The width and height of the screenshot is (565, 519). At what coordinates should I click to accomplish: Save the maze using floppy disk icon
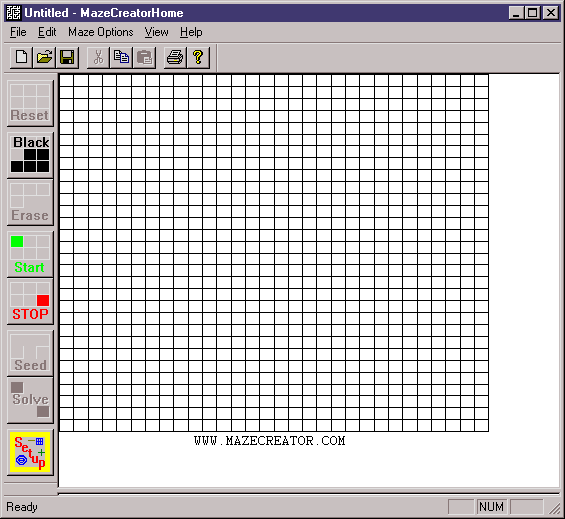click(67, 57)
